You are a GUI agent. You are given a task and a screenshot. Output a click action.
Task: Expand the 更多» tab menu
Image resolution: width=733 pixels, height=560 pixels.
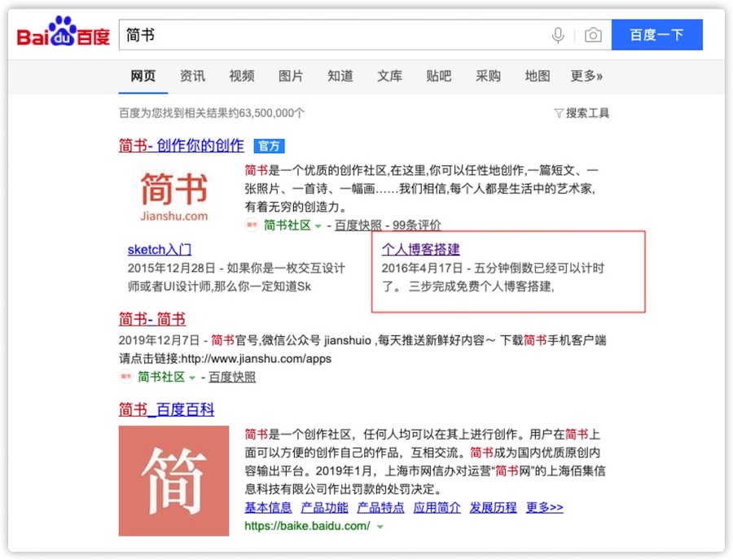tap(586, 76)
